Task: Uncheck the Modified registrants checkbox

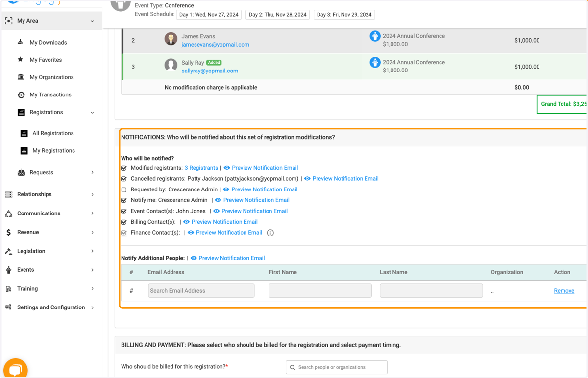Action: coord(124,168)
